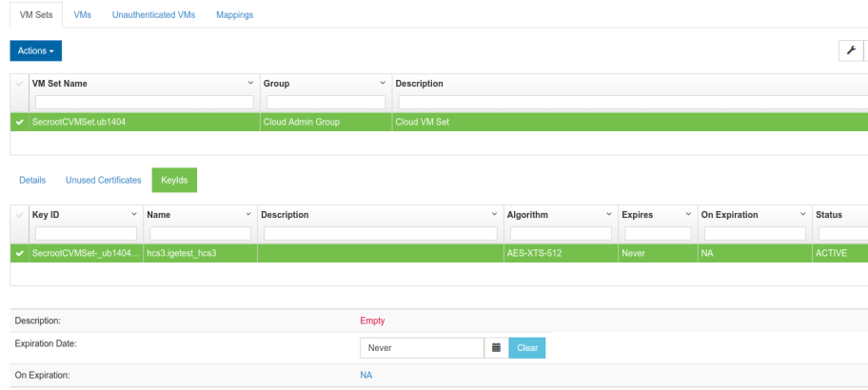868x390 pixels.
Task: Click the Cloud VM Set description cell
Action: 630,123
